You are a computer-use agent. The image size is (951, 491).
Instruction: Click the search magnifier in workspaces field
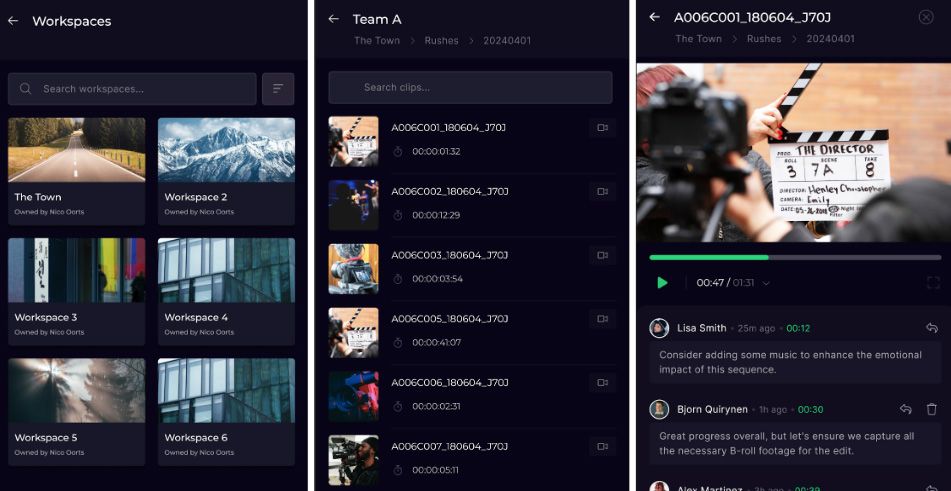25,89
